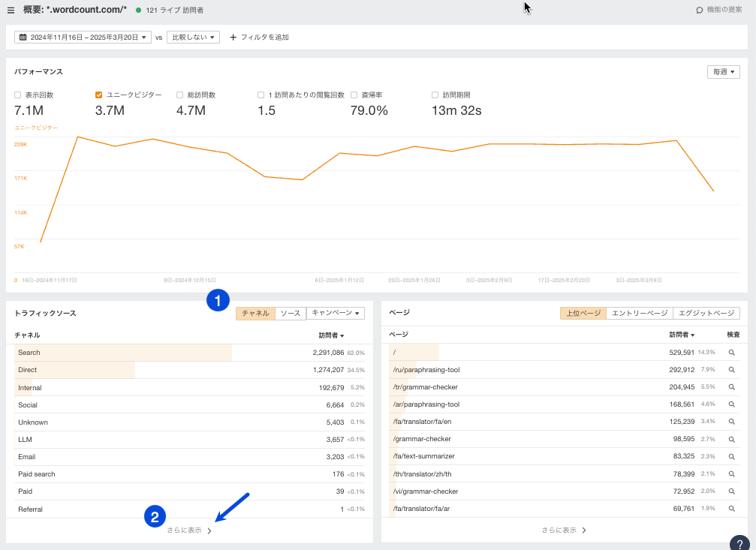Open the 毎週 interval dropdown

723,71
